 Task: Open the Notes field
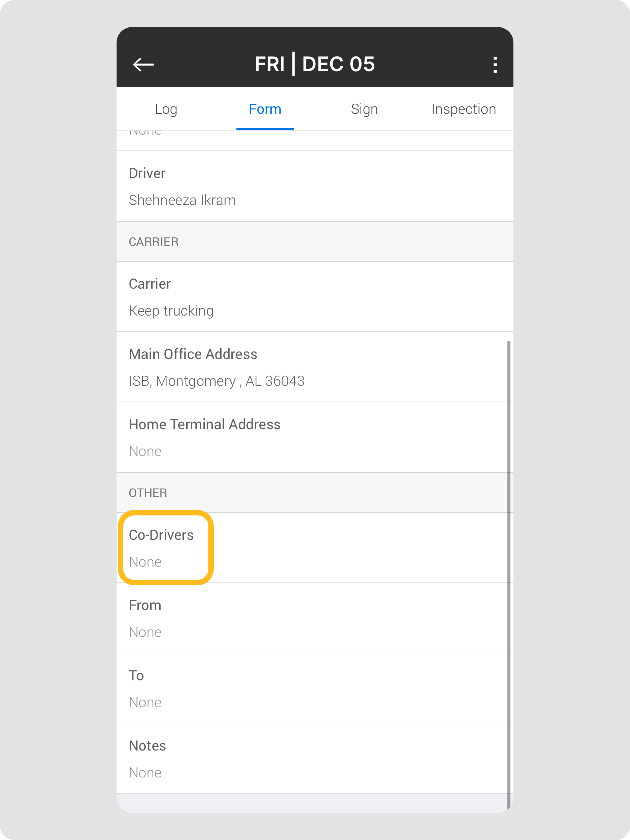point(147,758)
